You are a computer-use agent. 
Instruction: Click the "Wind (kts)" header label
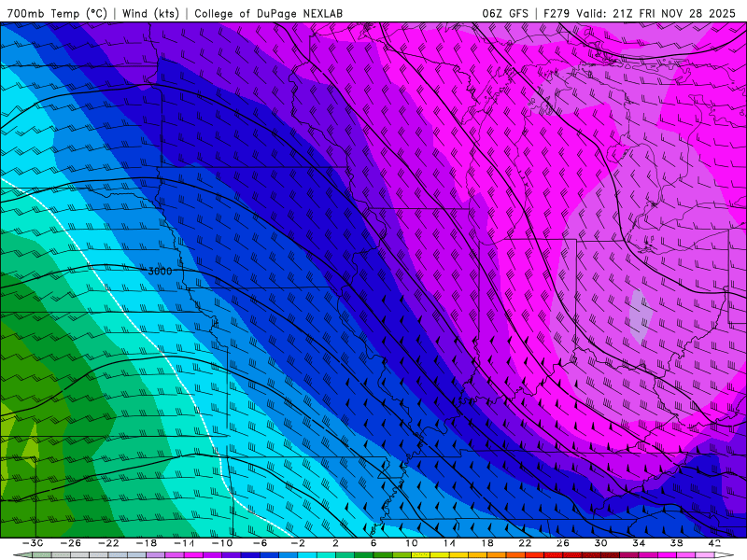[150, 13]
